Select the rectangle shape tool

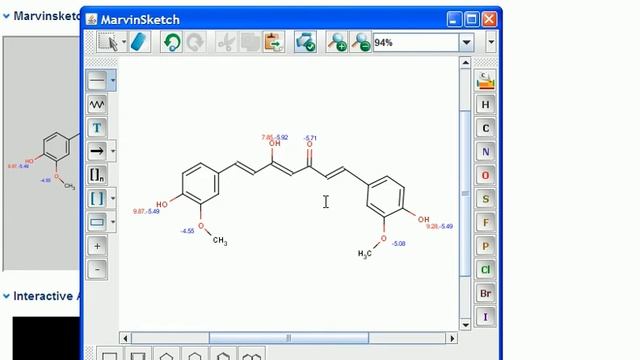tap(97, 222)
